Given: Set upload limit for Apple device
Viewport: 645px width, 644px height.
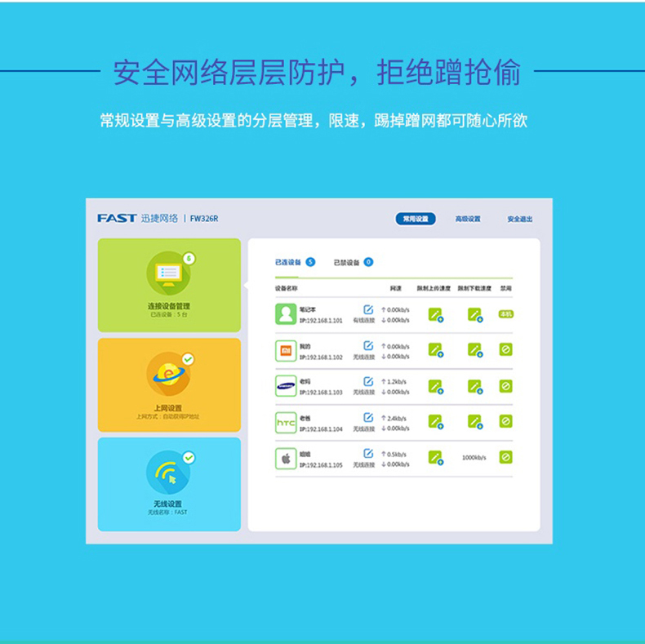Looking at the screenshot, I should [x=436, y=458].
